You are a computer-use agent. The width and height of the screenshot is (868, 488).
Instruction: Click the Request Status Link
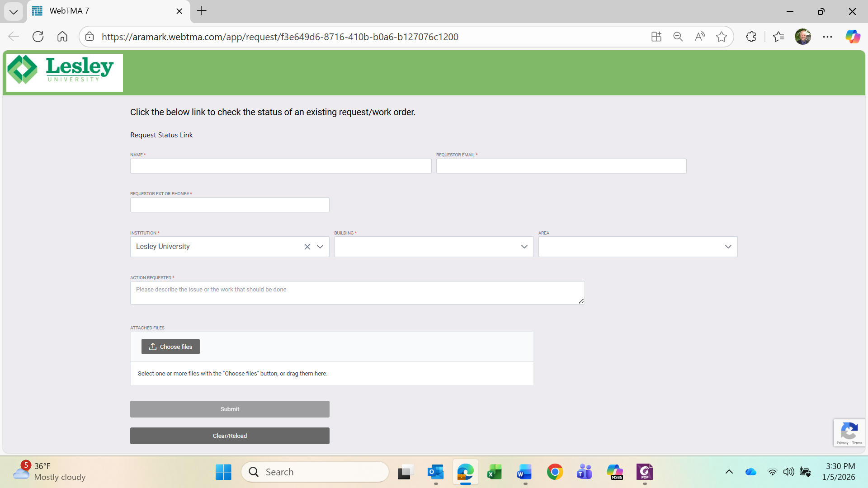point(161,135)
